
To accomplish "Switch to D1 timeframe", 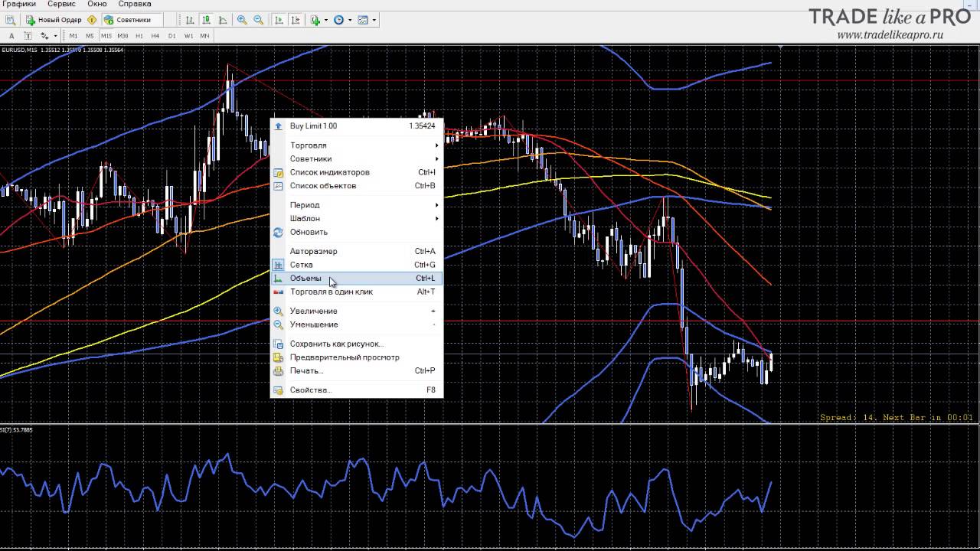I will coord(171,36).
